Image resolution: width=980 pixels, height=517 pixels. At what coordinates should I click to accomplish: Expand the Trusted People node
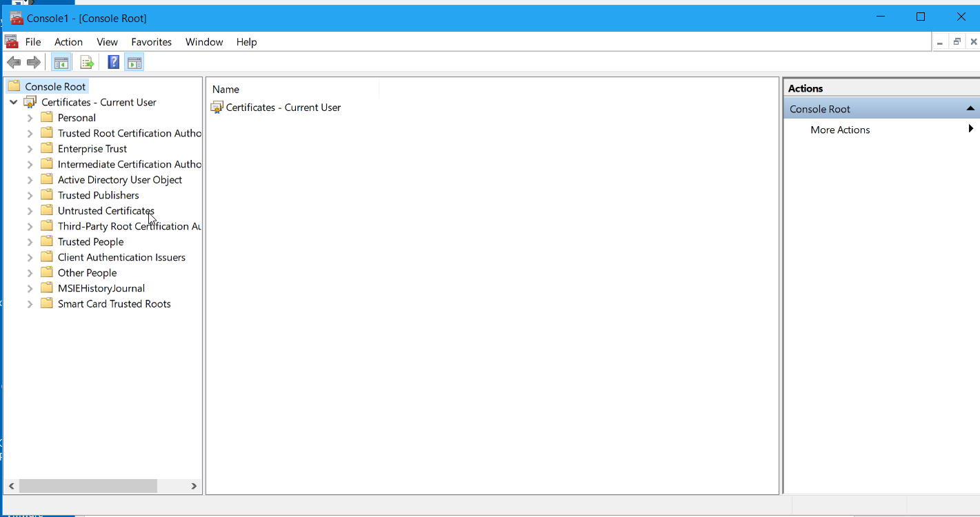[x=30, y=242]
